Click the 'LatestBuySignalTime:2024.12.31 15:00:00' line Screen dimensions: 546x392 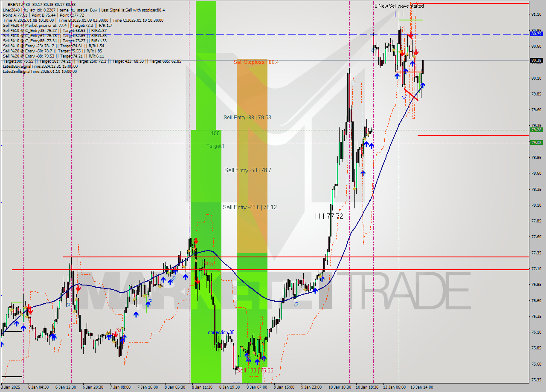coord(40,66)
